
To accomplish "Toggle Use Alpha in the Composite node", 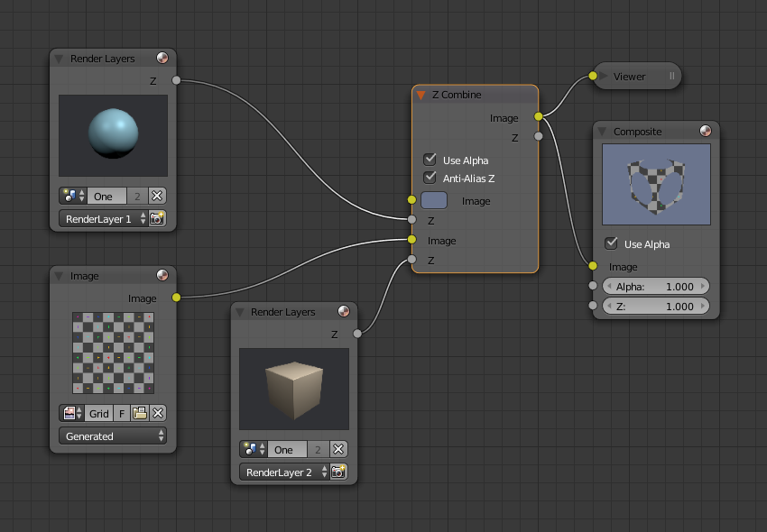I will tap(612, 243).
